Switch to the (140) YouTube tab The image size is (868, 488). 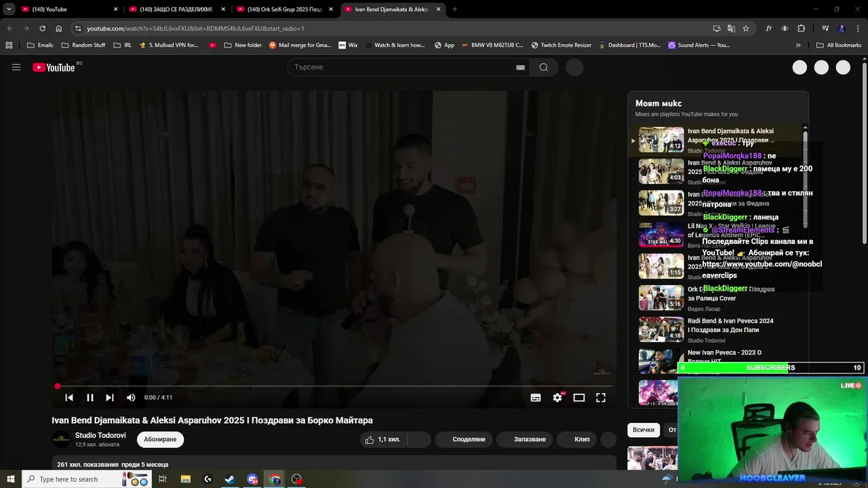point(68,9)
